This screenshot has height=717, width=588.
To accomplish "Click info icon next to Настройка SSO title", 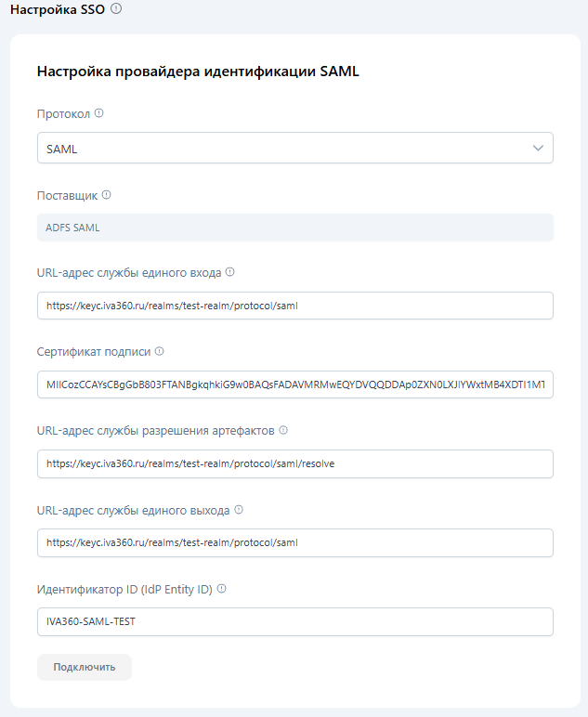I will (x=116, y=9).
